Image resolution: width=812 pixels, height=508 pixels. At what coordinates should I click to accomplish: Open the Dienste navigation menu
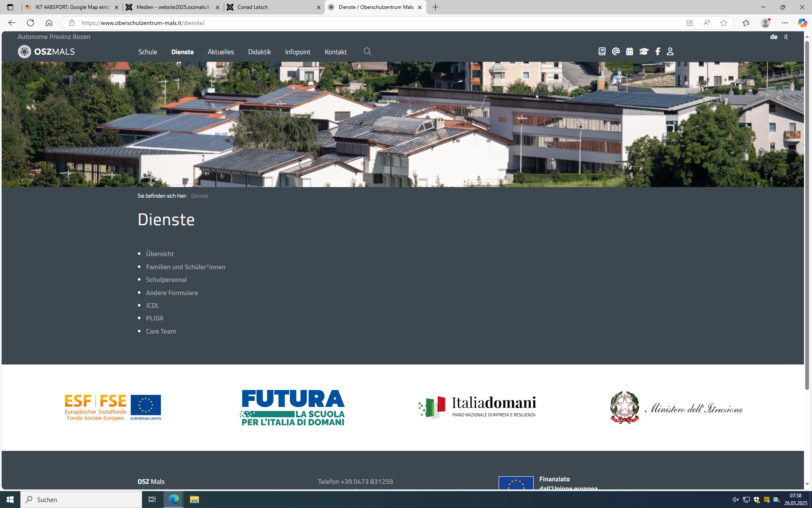tap(182, 52)
